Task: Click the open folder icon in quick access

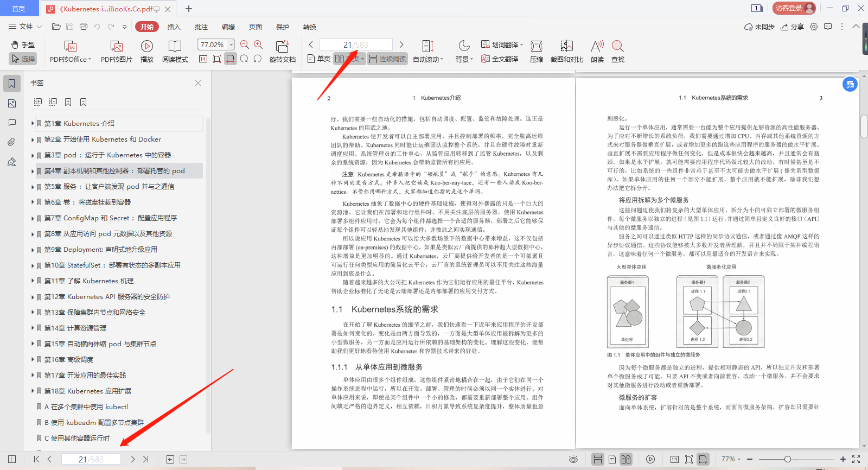Action: pos(56,27)
